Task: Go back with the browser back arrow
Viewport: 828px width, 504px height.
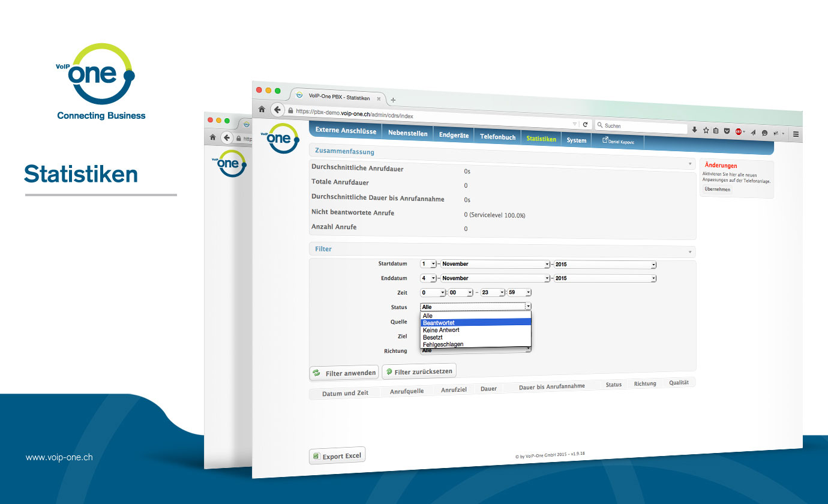Action: click(277, 110)
